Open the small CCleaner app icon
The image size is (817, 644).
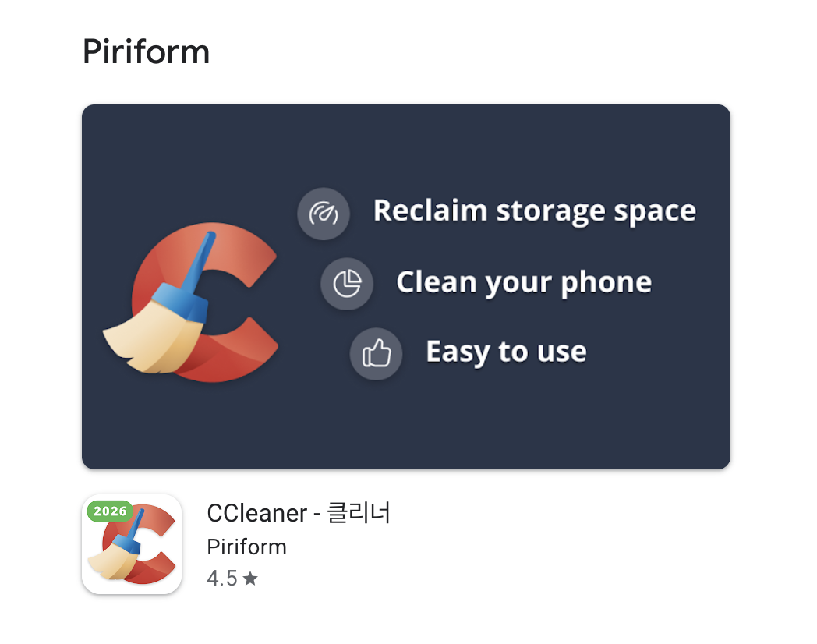[132, 544]
